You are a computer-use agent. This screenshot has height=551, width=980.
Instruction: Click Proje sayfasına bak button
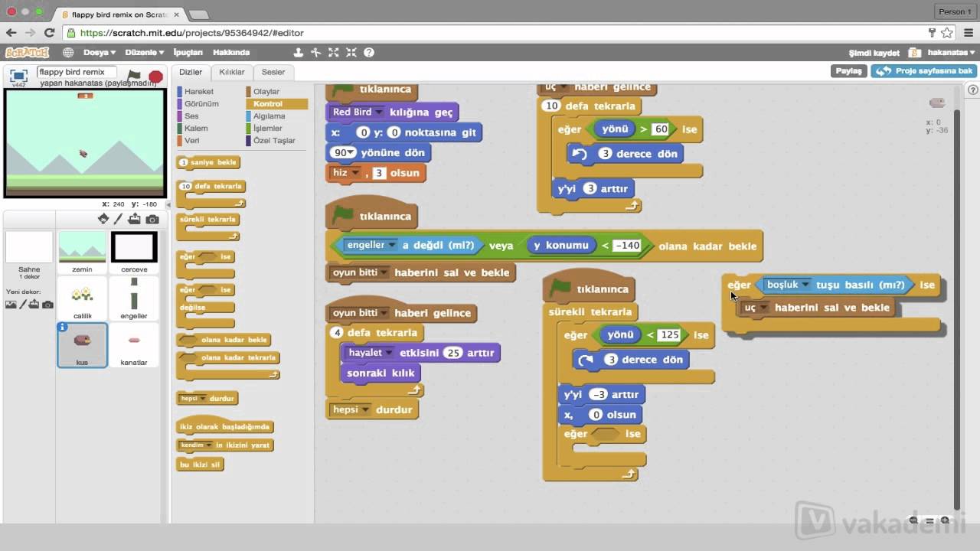pyautogui.click(x=923, y=70)
